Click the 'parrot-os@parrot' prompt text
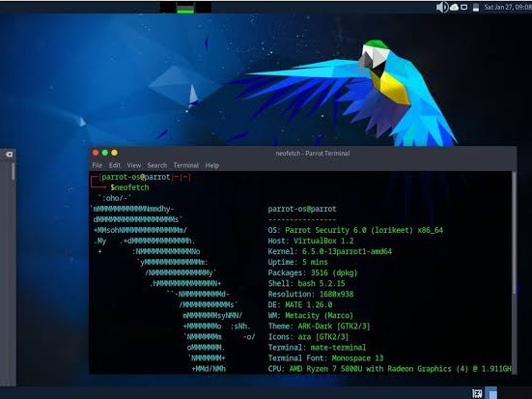The image size is (532, 399). pos(136,177)
